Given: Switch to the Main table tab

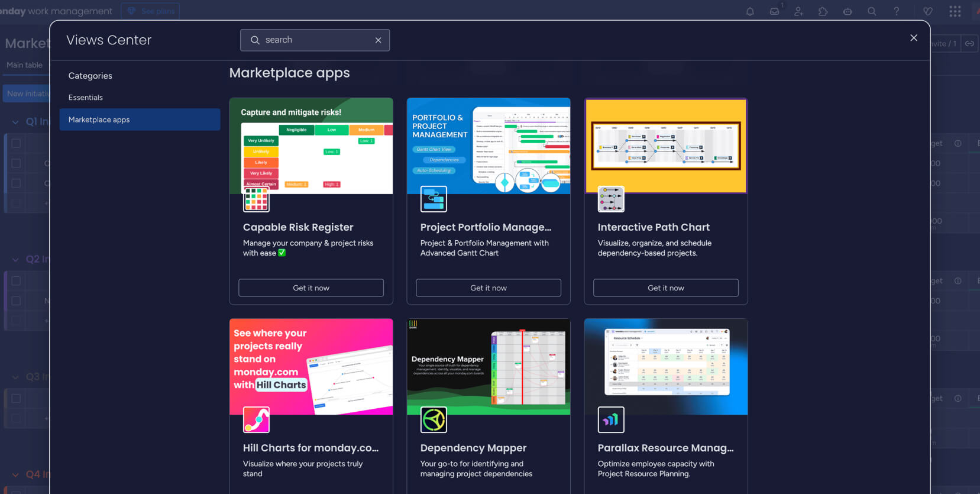Looking at the screenshot, I should 24,65.
